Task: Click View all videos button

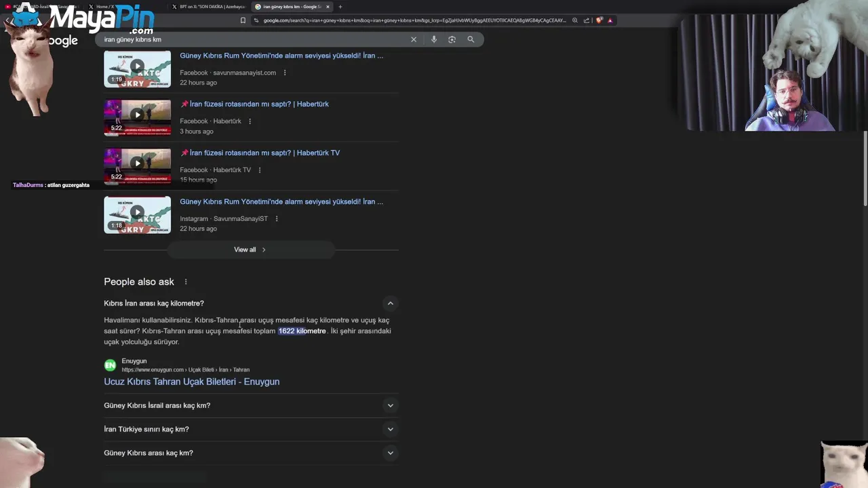Action: [250, 249]
